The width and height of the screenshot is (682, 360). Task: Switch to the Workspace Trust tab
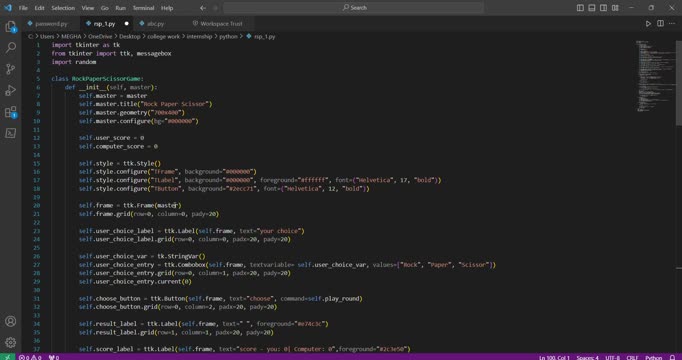click(x=221, y=23)
